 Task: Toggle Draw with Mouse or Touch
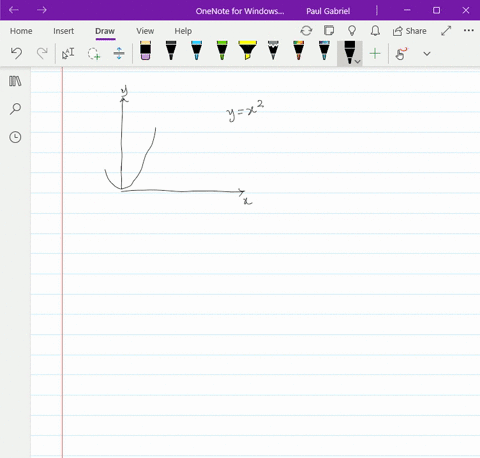pyautogui.click(x=401, y=54)
